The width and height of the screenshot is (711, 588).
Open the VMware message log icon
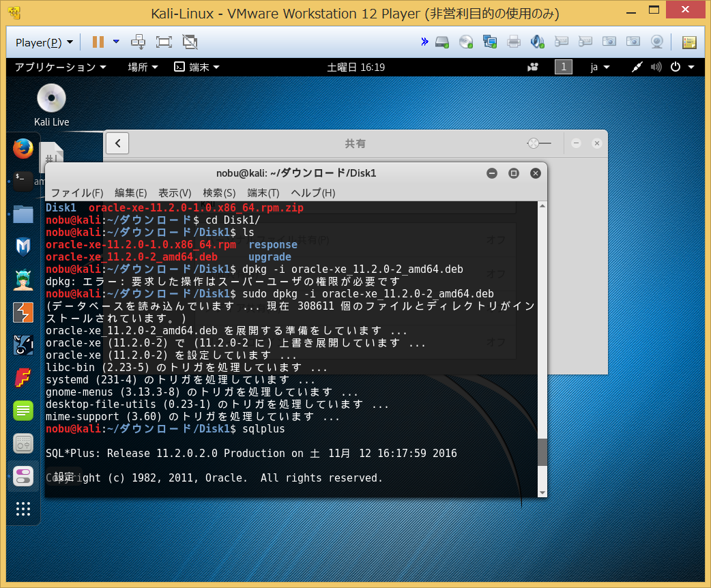tap(689, 42)
